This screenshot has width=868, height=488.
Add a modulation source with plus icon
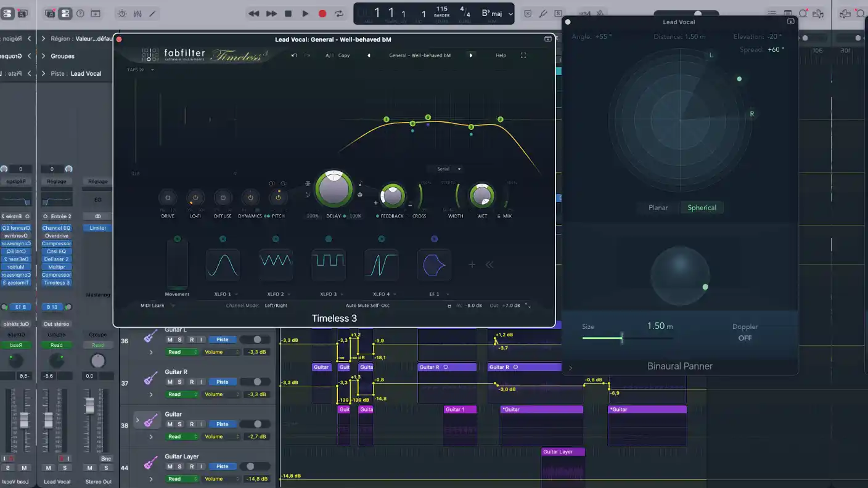[472, 264]
